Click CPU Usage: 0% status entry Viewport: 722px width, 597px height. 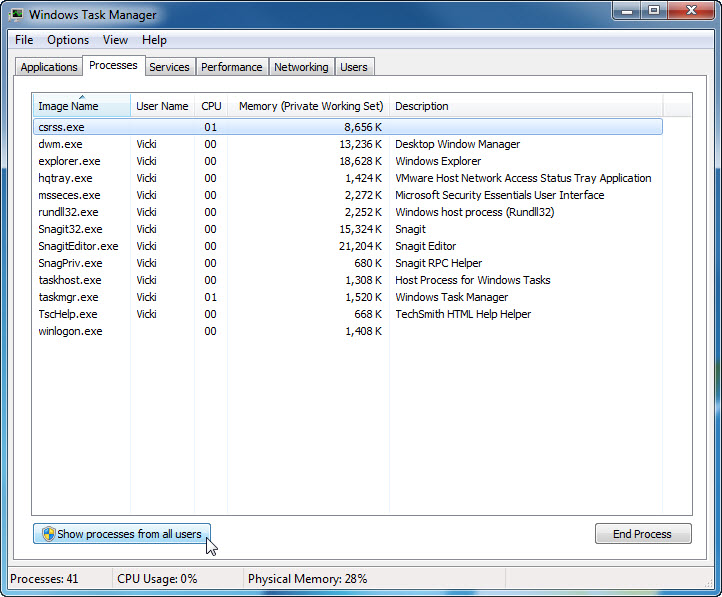(x=157, y=579)
